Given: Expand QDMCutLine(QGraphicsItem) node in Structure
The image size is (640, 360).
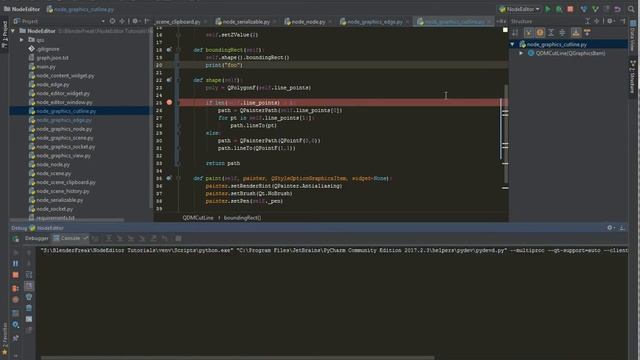Looking at the screenshot, I should coord(521,53).
